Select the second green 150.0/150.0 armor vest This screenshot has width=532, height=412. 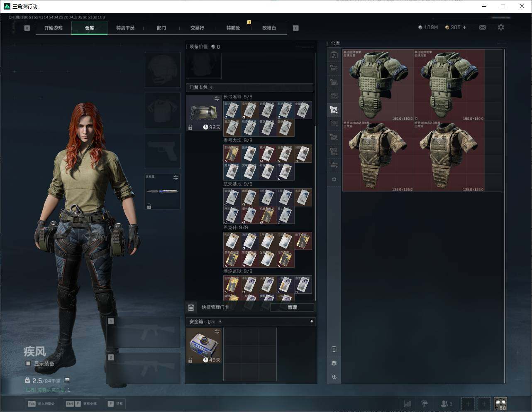tap(449, 85)
